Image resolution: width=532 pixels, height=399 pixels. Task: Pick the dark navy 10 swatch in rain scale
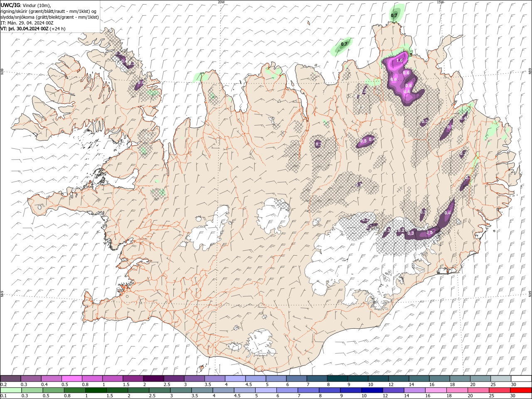[371, 390]
